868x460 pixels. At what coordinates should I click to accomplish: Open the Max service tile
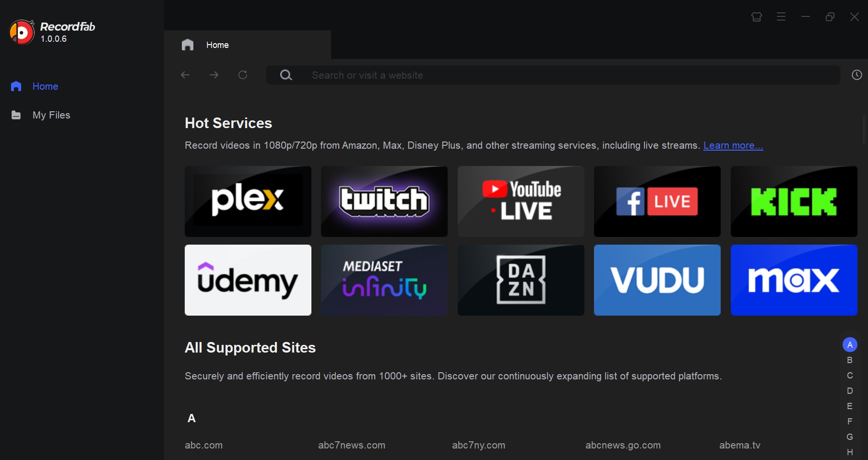click(x=794, y=280)
